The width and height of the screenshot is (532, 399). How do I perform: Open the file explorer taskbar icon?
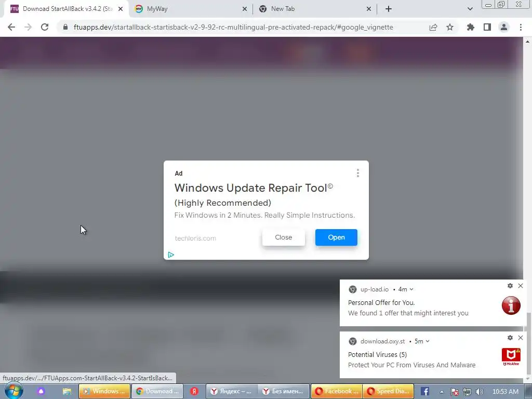[x=67, y=391]
